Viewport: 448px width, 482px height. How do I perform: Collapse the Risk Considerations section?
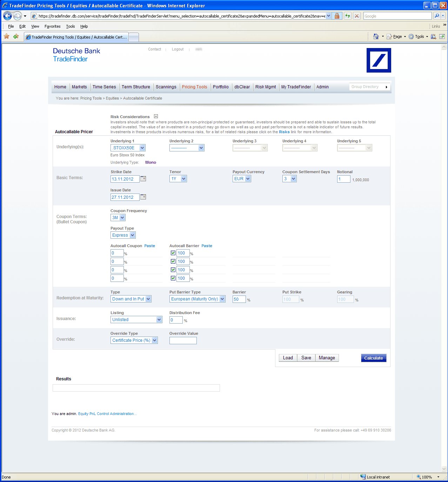[x=156, y=116]
